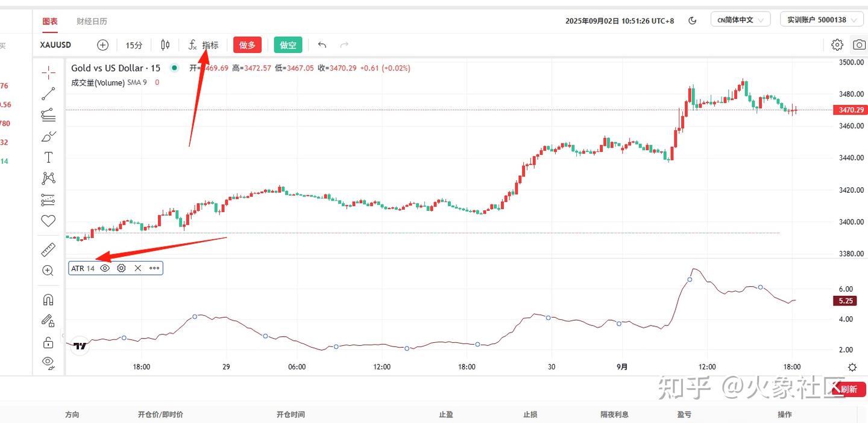Click the green 做空 sell button

(x=288, y=45)
